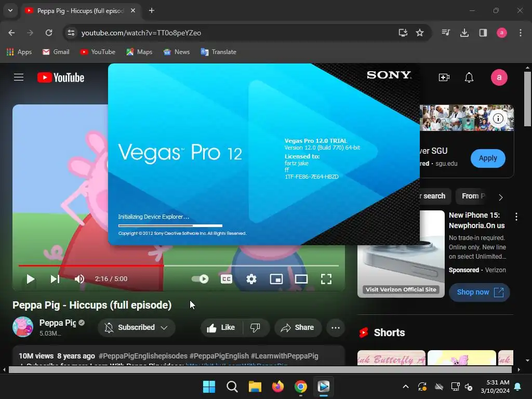This screenshot has height=399, width=532.
Task: Click the #PeppaPigEnglishepisodes hashtag
Action: 143,356
